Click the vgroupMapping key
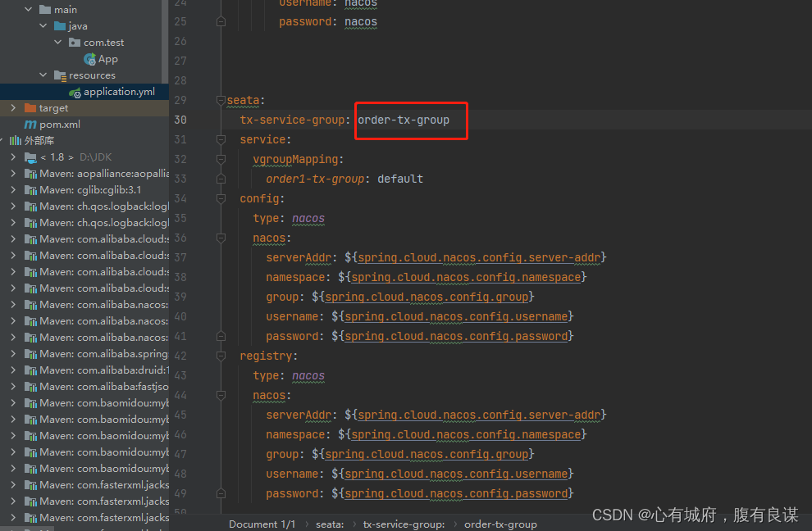Screen dimensions: 812x531 [295, 160]
